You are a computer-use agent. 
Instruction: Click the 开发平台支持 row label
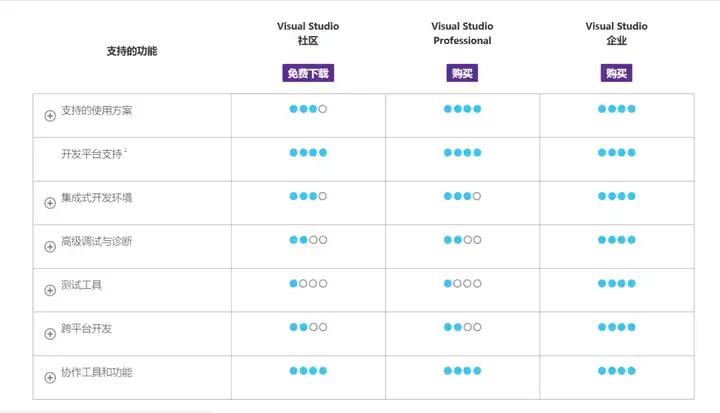(x=94, y=154)
